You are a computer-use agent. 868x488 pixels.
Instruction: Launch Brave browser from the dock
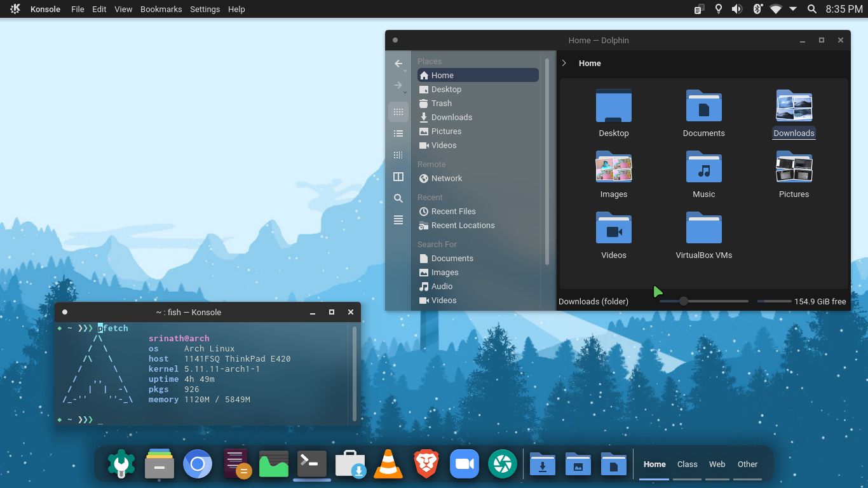coord(426,464)
